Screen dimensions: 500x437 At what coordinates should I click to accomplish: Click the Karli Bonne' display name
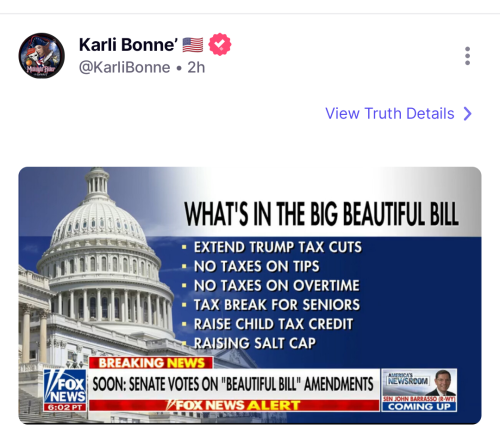(x=128, y=44)
